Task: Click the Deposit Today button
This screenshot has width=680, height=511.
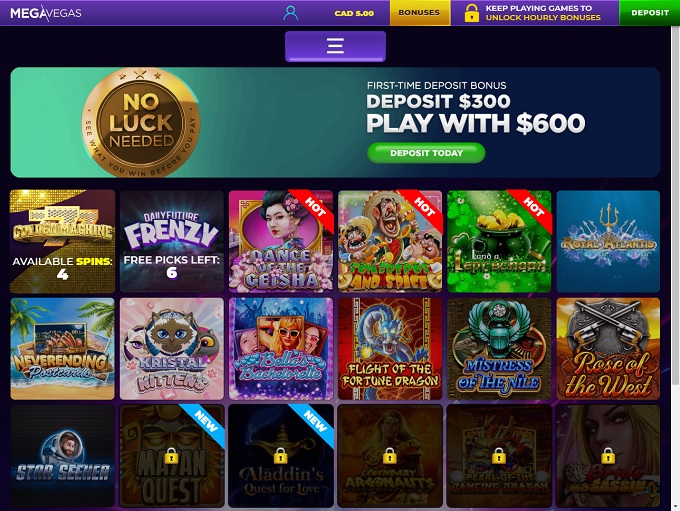Action: coord(426,153)
